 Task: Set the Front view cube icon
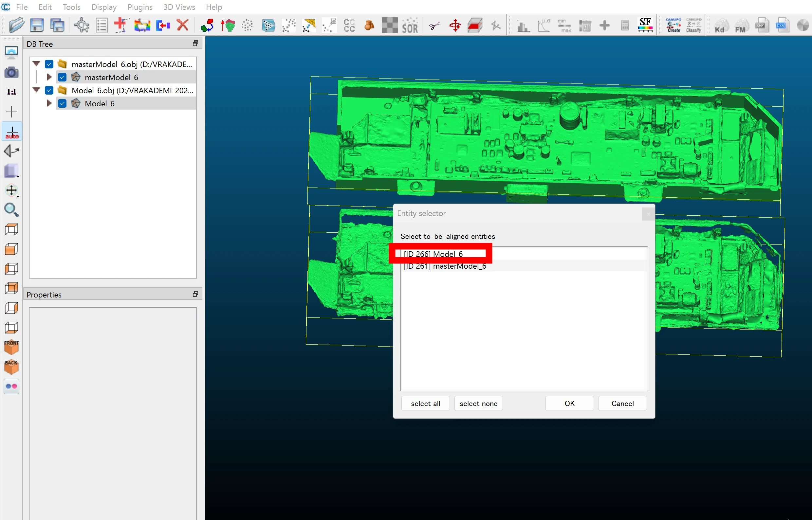pos(11,347)
